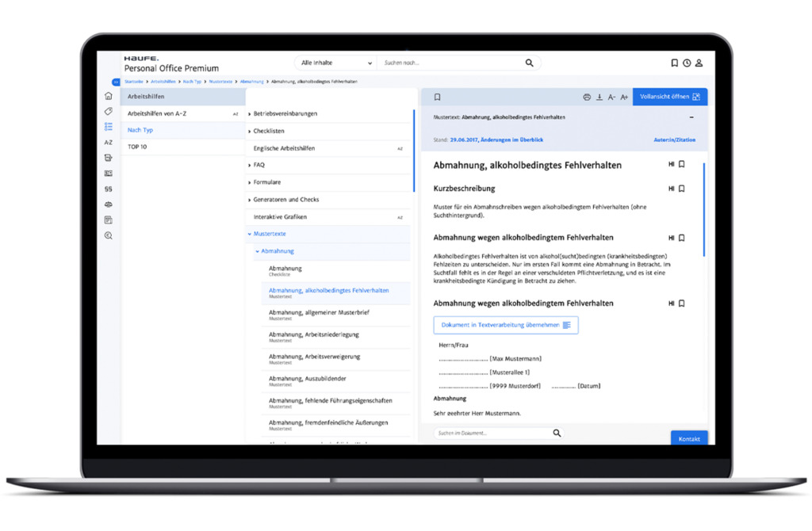
Task: Open the search magnifier icon in left sidebar
Action: (x=109, y=235)
